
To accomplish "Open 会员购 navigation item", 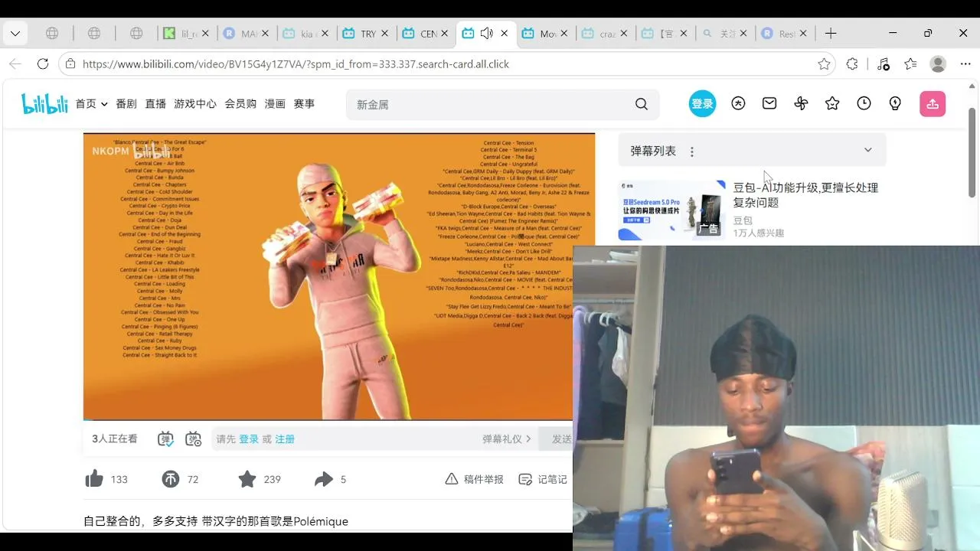I will pos(240,104).
